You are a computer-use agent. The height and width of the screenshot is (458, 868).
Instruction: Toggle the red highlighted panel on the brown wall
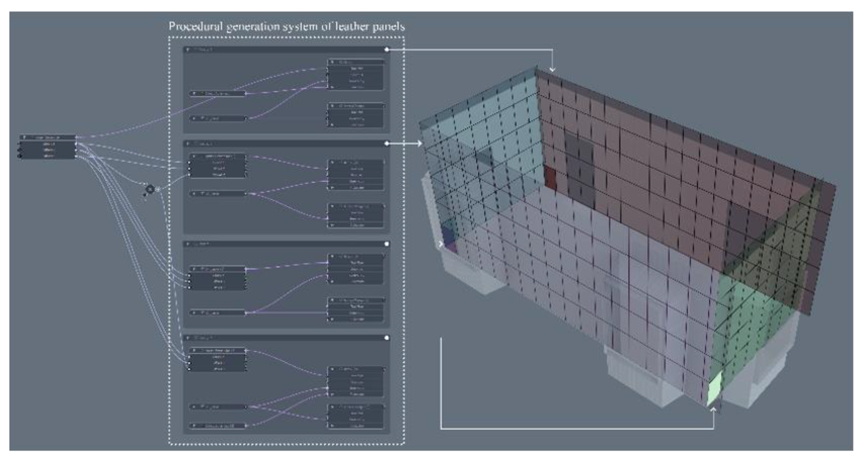coord(550,178)
